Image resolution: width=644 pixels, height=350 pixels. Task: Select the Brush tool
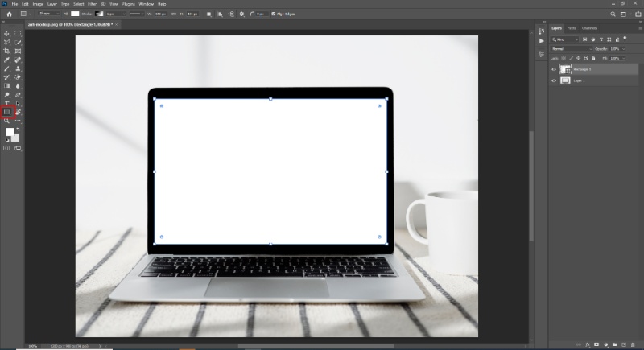coord(6,68)
